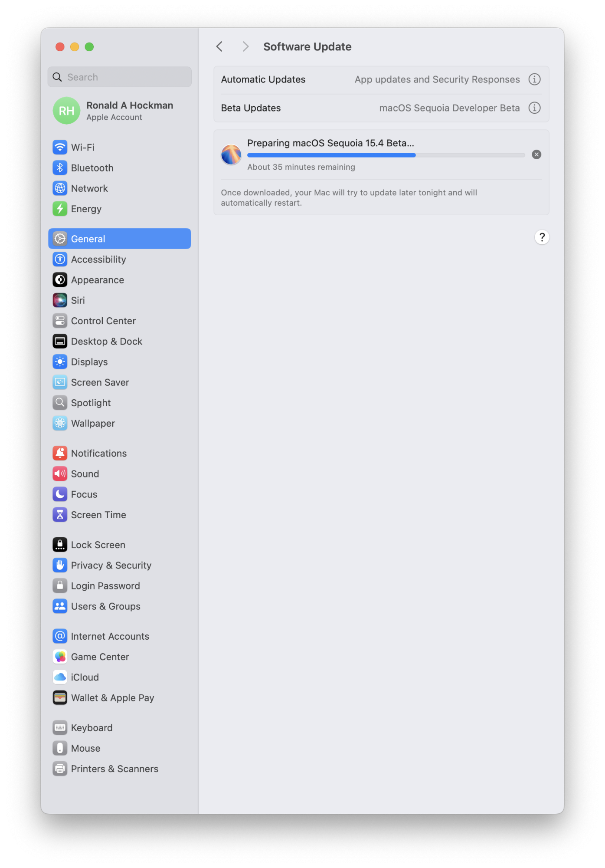Viewport: 605px width, 868px height.
Task: Open Siri settings
Action: (119, 300)
